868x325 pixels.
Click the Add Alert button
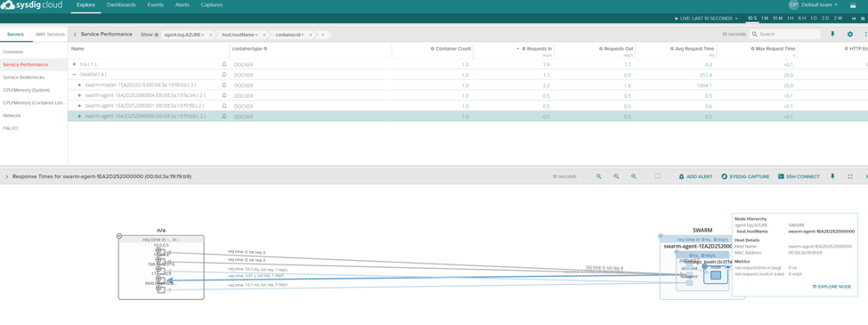(696, 176)
